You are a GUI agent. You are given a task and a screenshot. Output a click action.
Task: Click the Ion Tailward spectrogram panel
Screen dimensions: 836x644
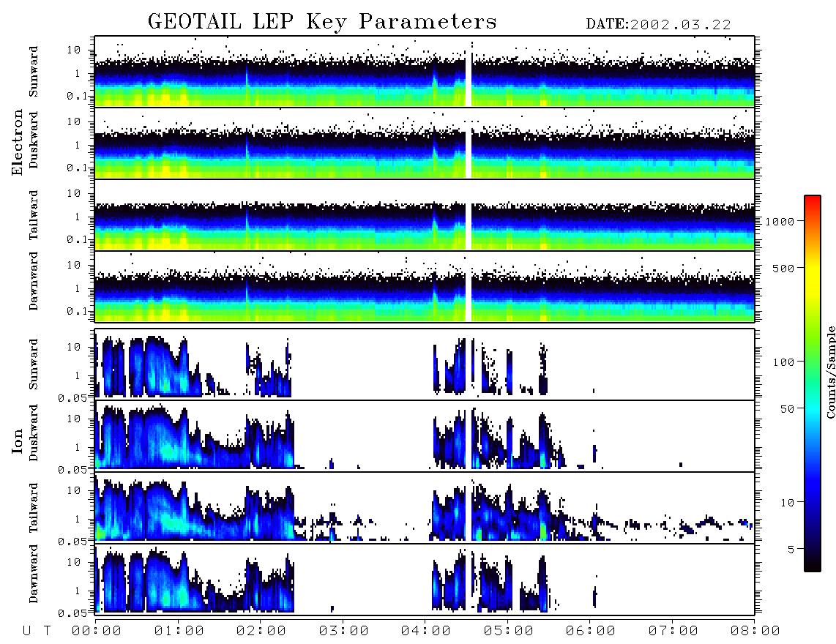click(425, 508)
